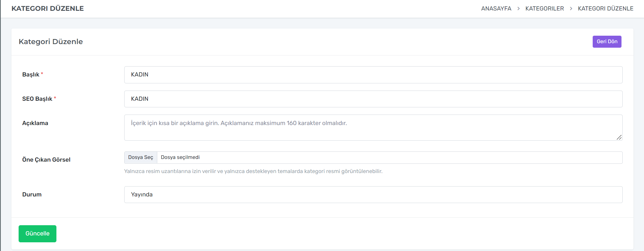This screenshot has width=644, height=251.
Task: Click the Öne Çıkan Görsel label
Action: [x=46, y=160]
